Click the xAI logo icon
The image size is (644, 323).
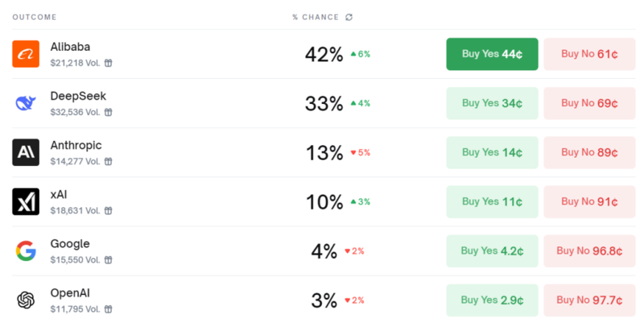pos(26,201)
